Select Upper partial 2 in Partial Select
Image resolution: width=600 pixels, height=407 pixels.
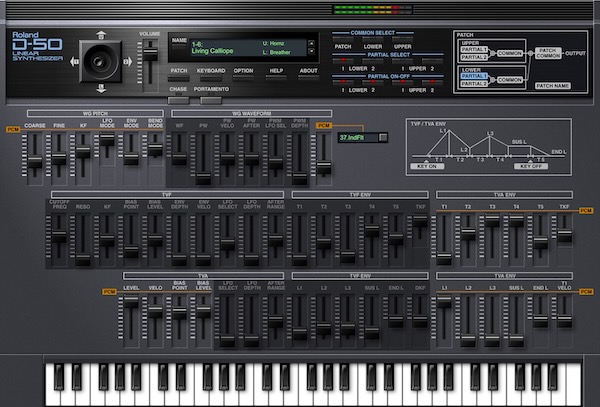(x=432, y=61)
